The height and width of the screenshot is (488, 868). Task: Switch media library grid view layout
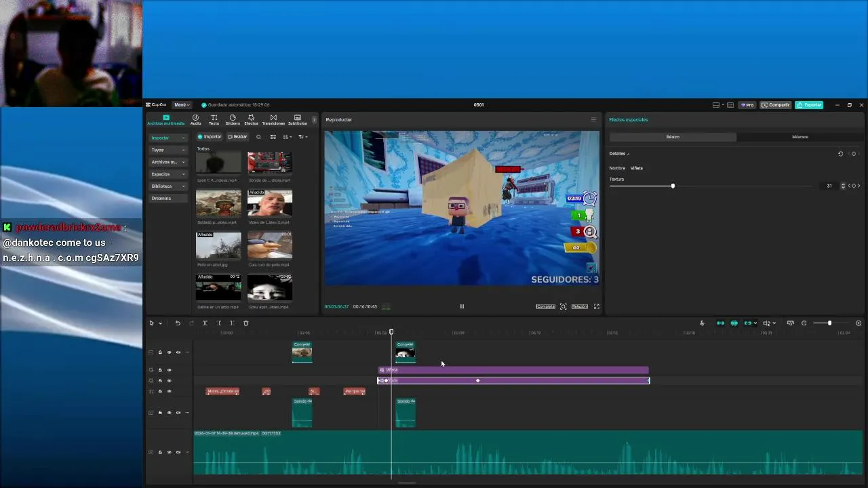[x=273, y=137]
